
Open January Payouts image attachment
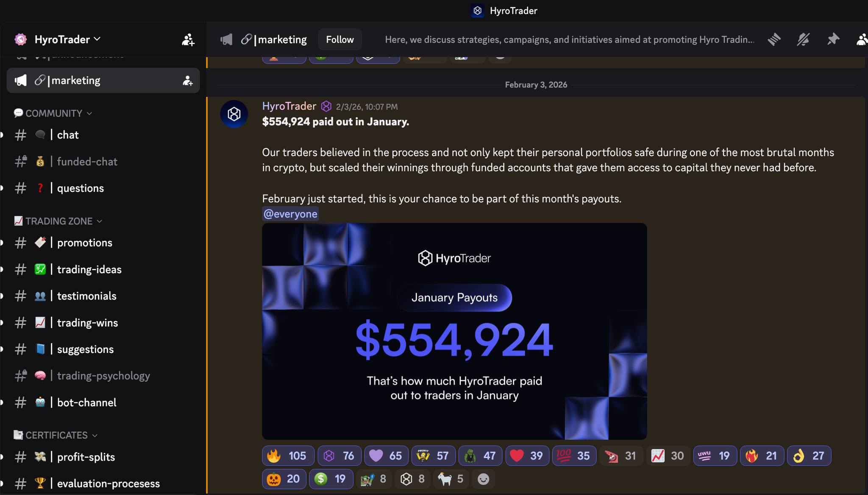click(454, 331)
